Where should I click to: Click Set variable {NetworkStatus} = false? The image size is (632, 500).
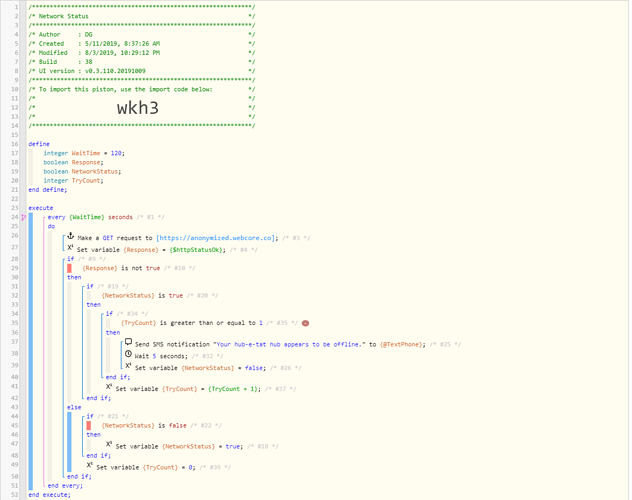pos(200,368)
